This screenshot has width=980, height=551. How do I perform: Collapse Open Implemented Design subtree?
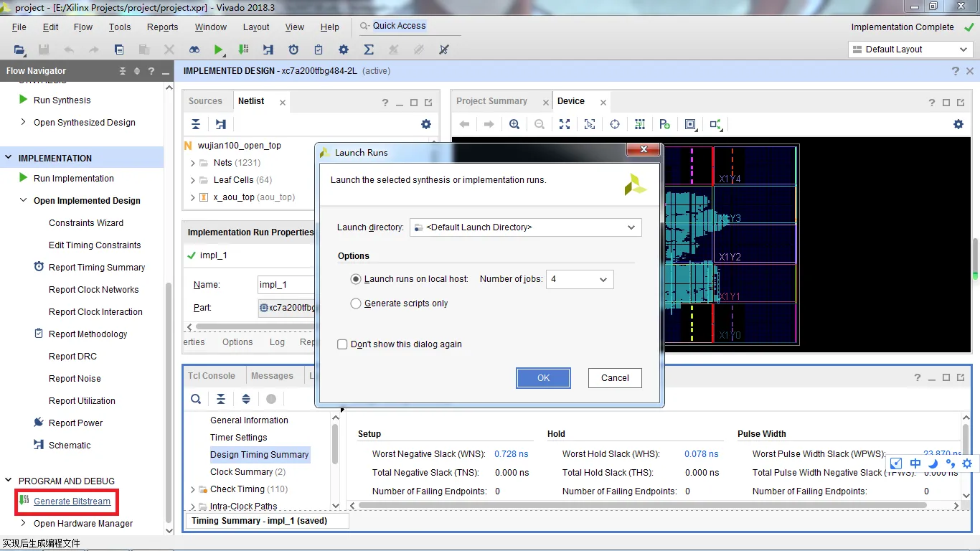[24, 201]
